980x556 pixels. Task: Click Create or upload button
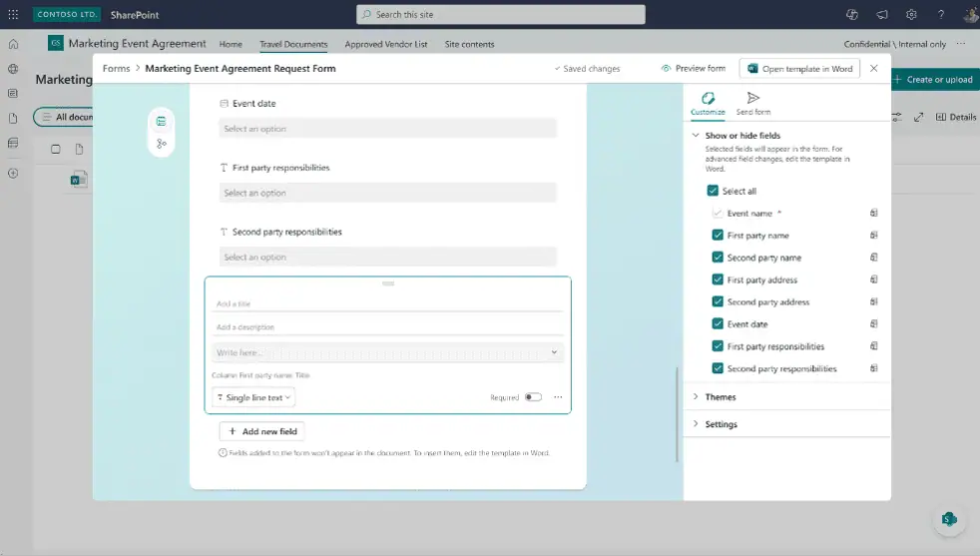click(935, 80)
